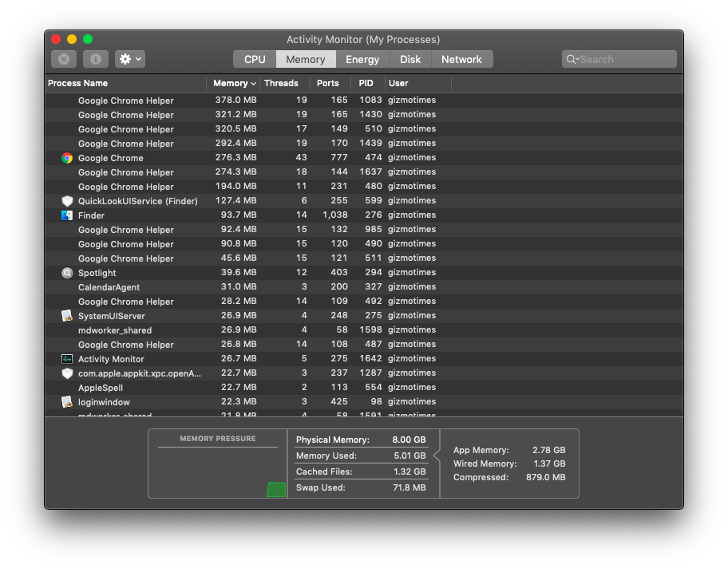Sort by the Ports column header
This screenshot has height=568, width=728.
click(328, 83)
